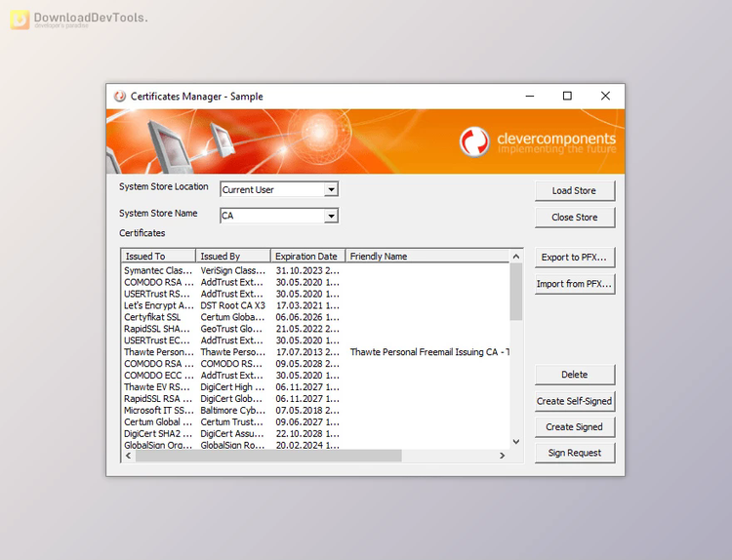Select the GlobalSign Org... certificate row
Viewport: 732px width, 560px height.
click(315, 445)
